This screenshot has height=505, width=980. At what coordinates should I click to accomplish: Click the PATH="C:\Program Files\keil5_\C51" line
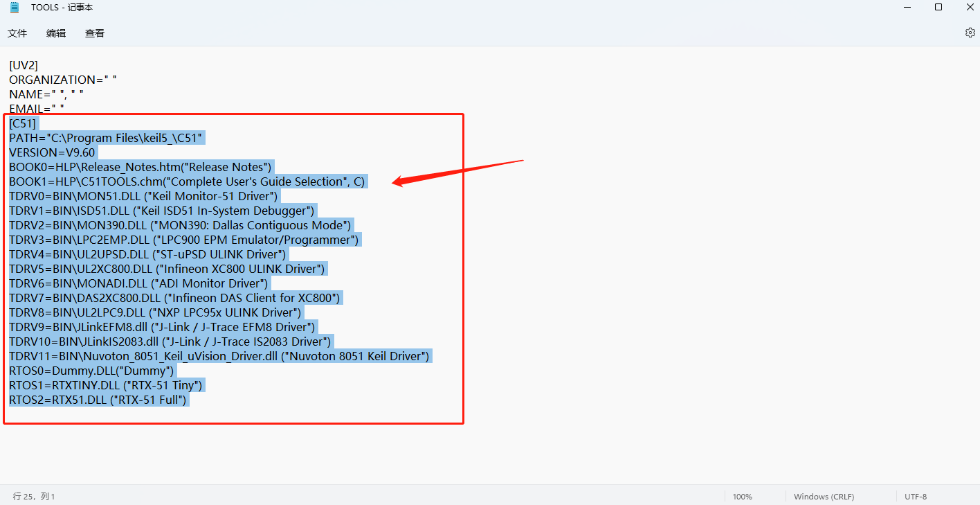106,138
